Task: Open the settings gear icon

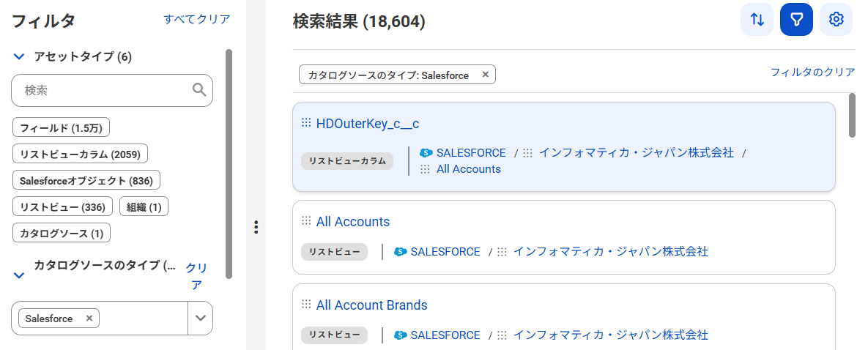Action: pyautogui.click(x=836, y=20)
